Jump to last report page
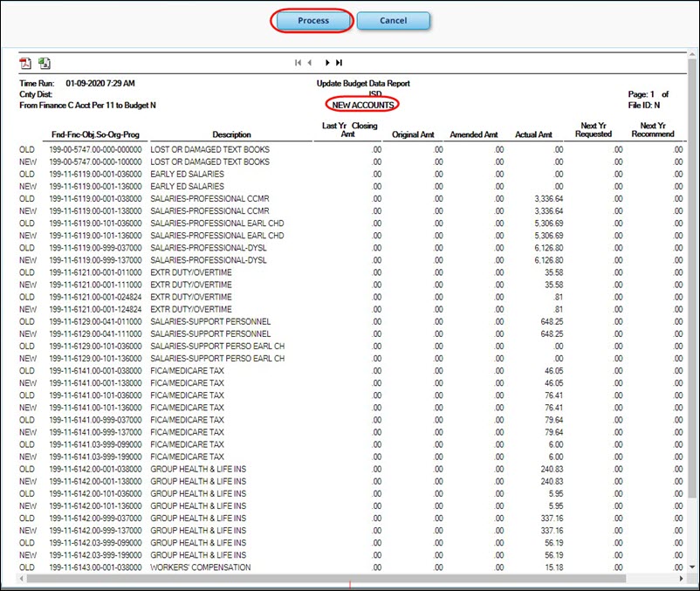 click(339, 63)
